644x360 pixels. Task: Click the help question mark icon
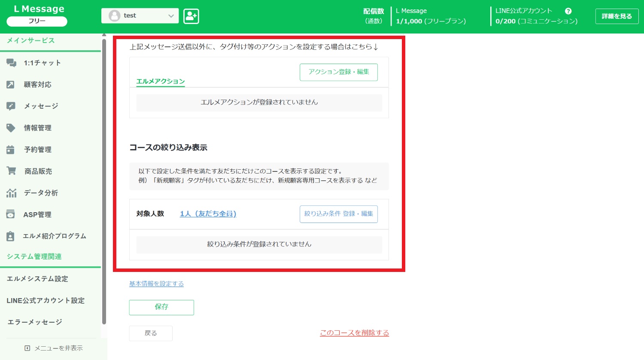click(568, 11)
